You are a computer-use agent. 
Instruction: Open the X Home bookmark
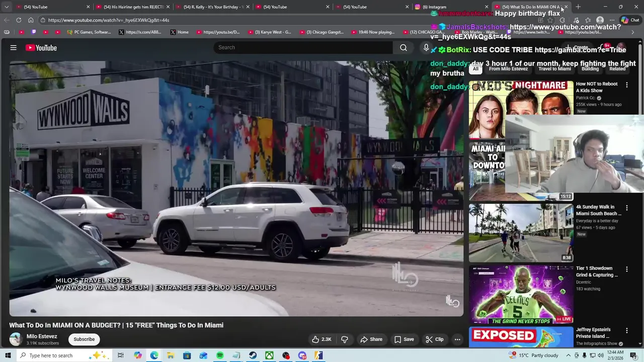pos(180,32)
